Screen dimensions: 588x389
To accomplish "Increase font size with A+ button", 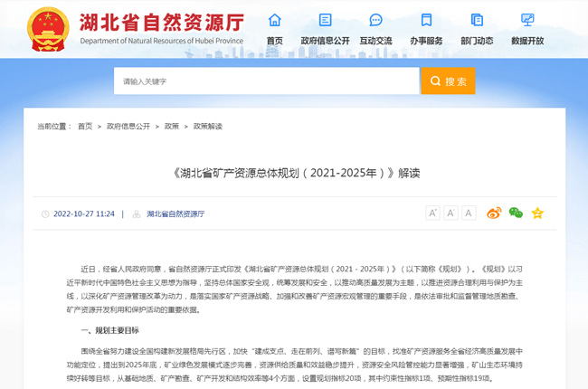I will point(432,213).
